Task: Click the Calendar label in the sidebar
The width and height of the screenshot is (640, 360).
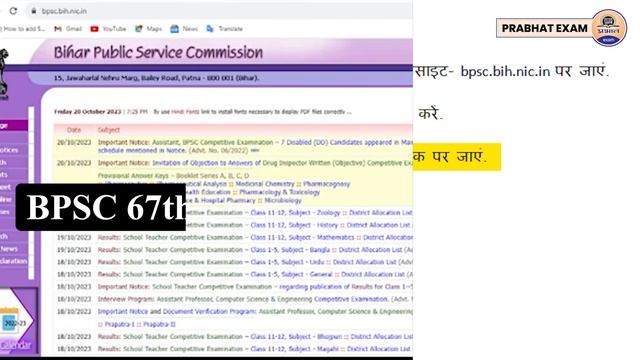Action: (x=16, y=345)
